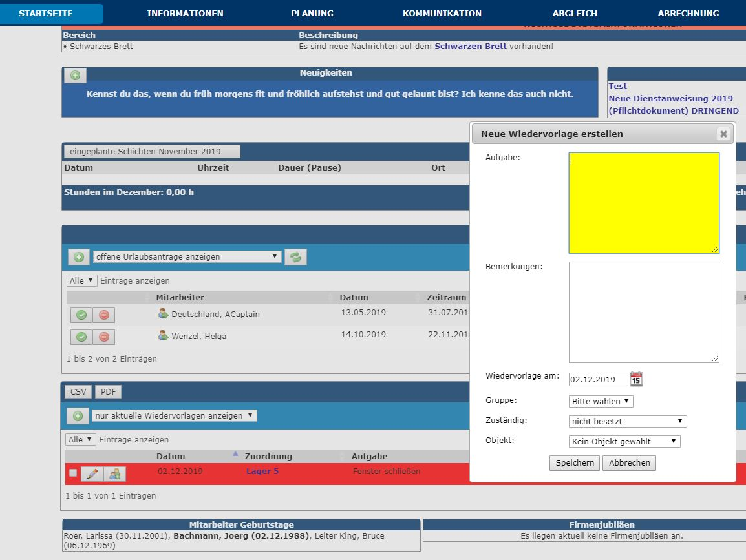Open the Kommunikation menu
This screenshot has width=746, height=560.
[x=442, y=14]
